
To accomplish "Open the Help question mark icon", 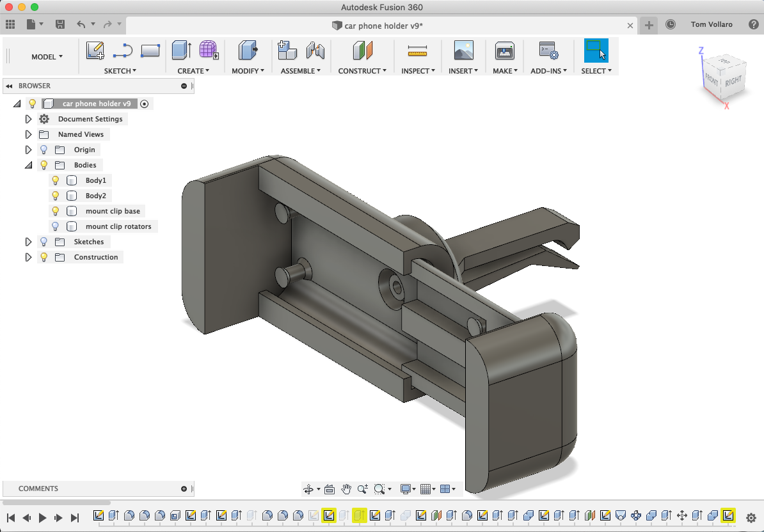I will 753,24.
